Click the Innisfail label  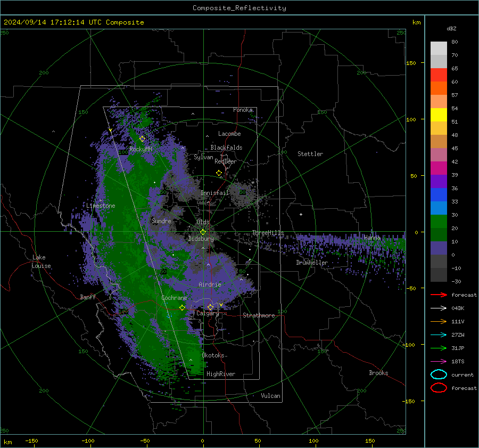coord(214,193)
